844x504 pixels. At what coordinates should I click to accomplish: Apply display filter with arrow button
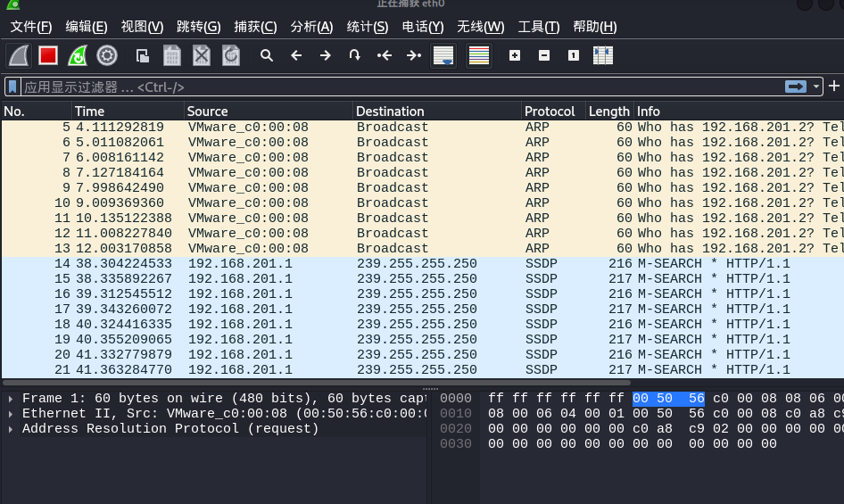pos(795,87)
